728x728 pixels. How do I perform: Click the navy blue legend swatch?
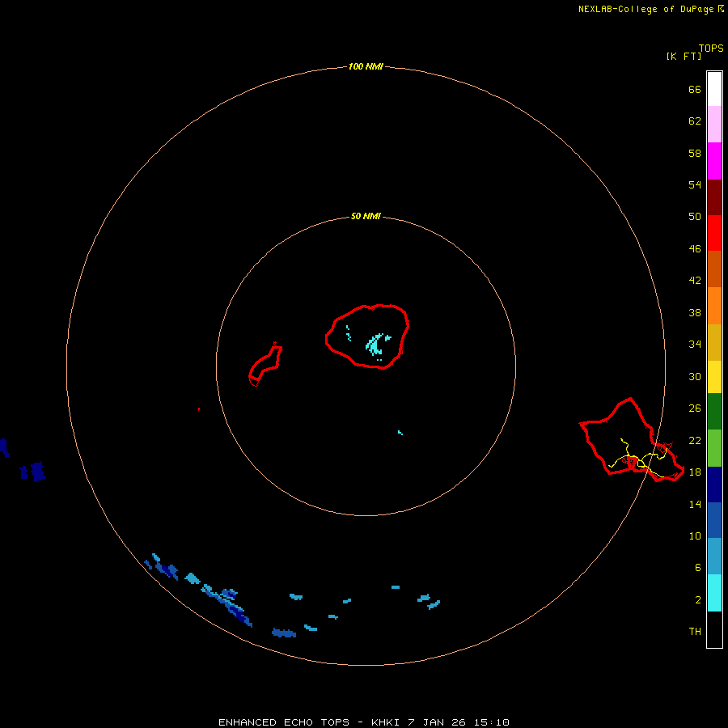pos(714,485)
